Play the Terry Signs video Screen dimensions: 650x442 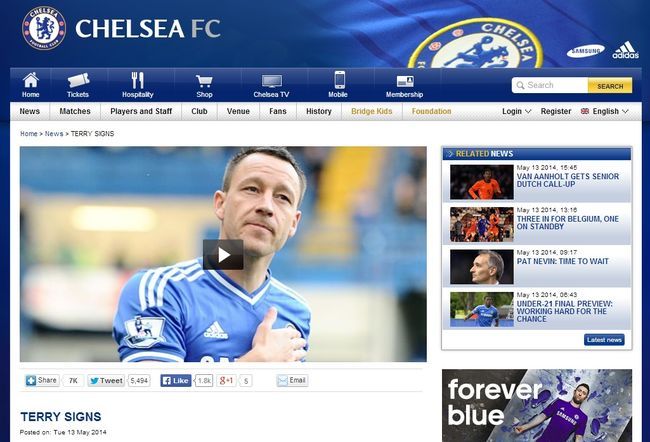[223, 255]
